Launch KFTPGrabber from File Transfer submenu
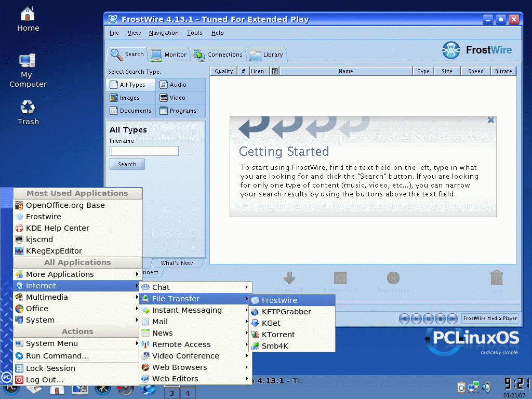 pos(292,312)
